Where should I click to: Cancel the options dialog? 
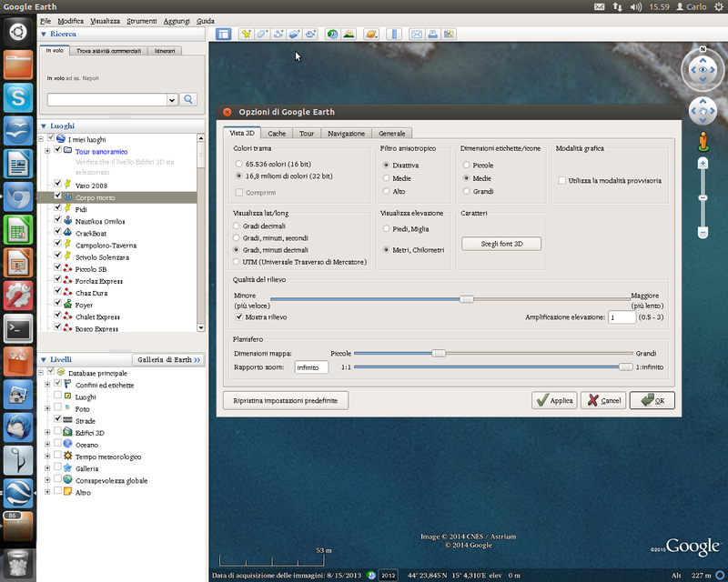pos(603,400)
